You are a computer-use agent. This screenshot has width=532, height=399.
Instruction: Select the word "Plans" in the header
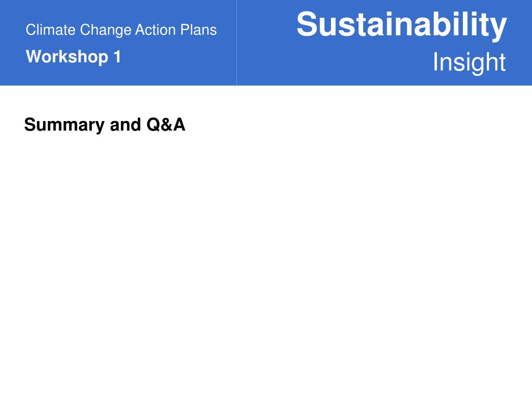(198, 30)
